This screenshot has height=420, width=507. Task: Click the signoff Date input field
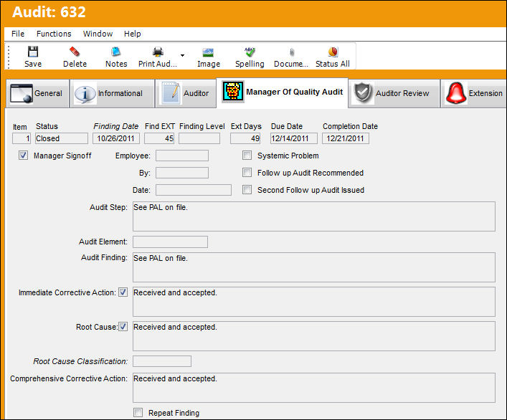(194, 190)
